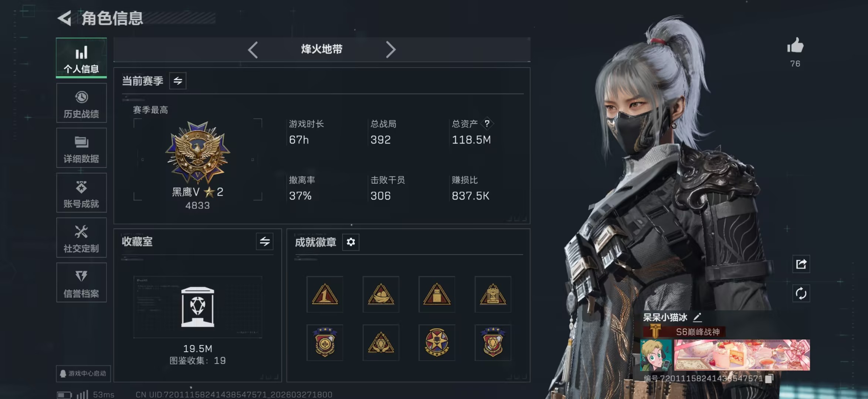Open the 历史战绩 tab
868x399 pixels.
point(81,103)
